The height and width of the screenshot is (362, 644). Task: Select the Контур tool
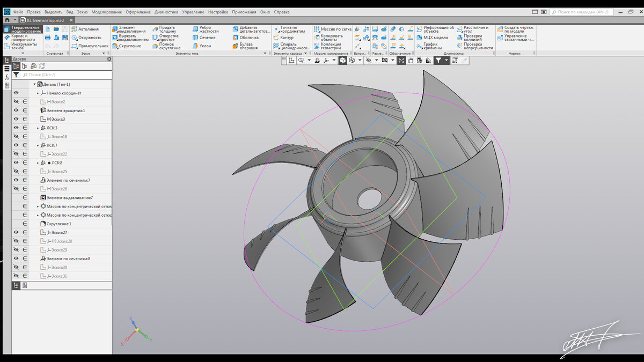coord(283,38)
